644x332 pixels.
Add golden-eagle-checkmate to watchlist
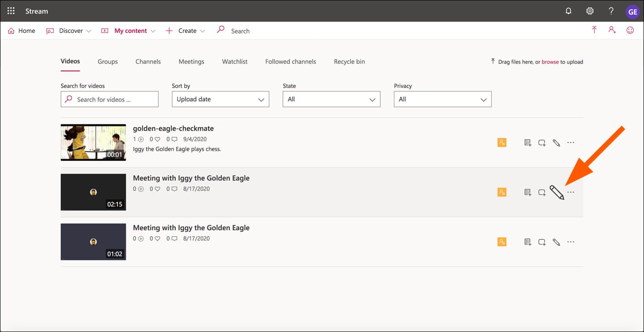528,143
